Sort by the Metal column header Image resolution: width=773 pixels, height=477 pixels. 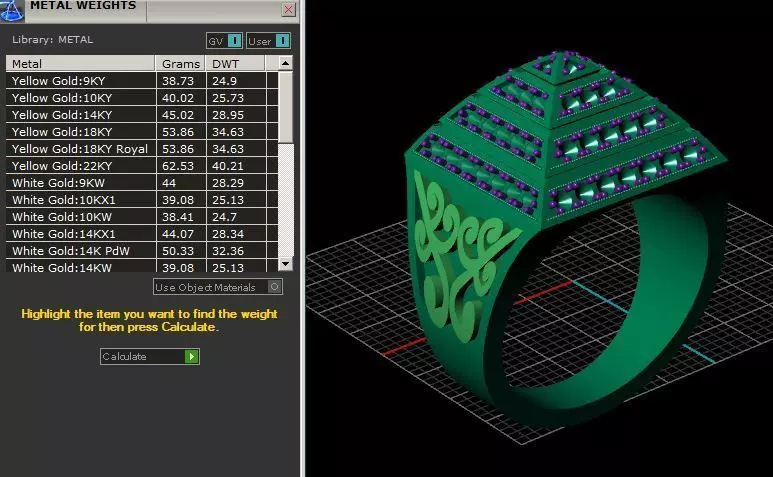click(80, 64)
